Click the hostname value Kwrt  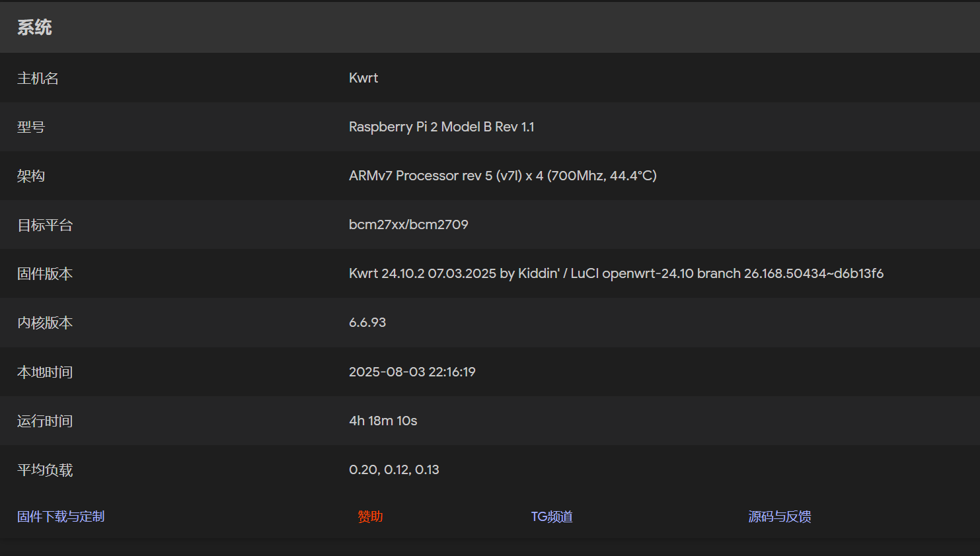tap(363, 78)
